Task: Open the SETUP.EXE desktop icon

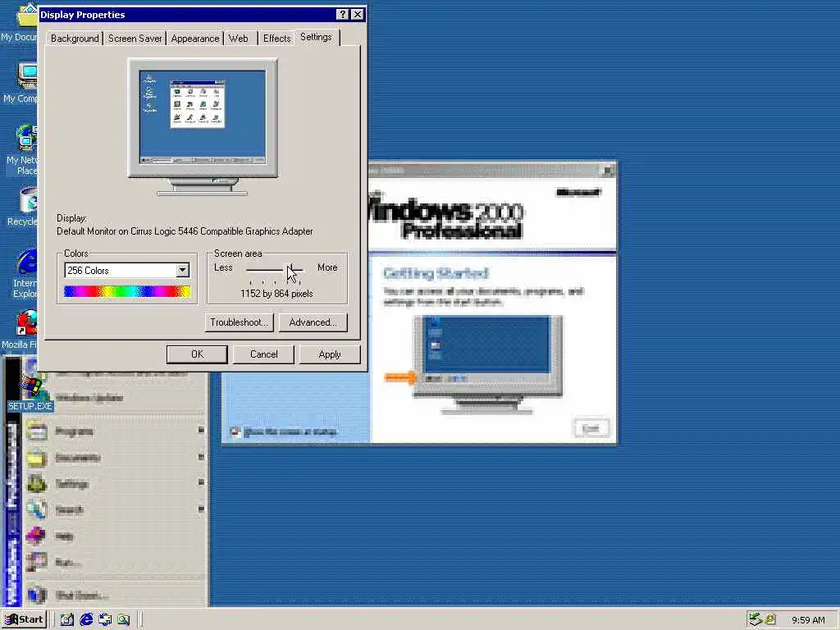Action: point(30,394)
